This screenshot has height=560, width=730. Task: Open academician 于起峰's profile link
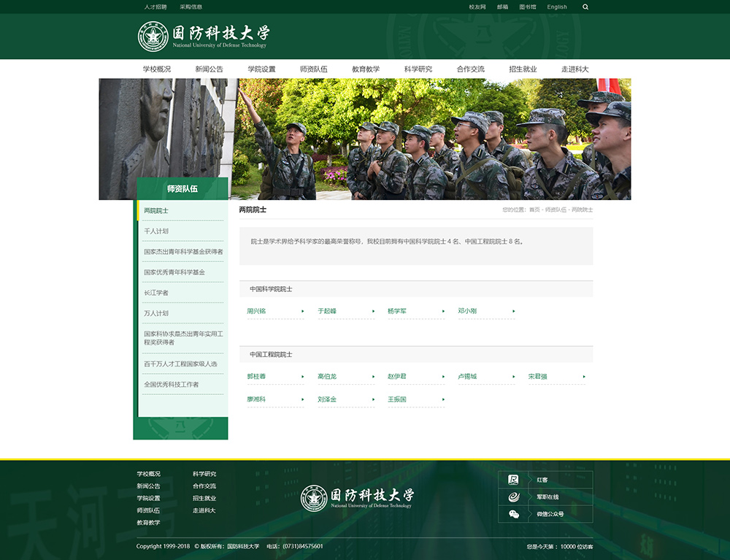coord(327,312)
